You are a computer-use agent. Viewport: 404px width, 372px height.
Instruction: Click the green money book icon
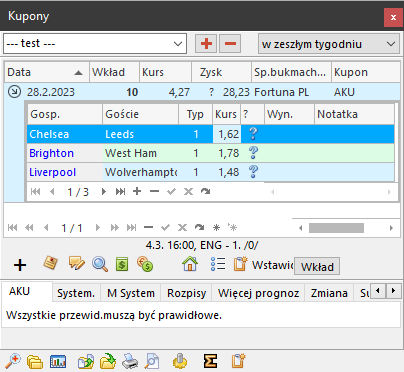[x=122, y=265]
